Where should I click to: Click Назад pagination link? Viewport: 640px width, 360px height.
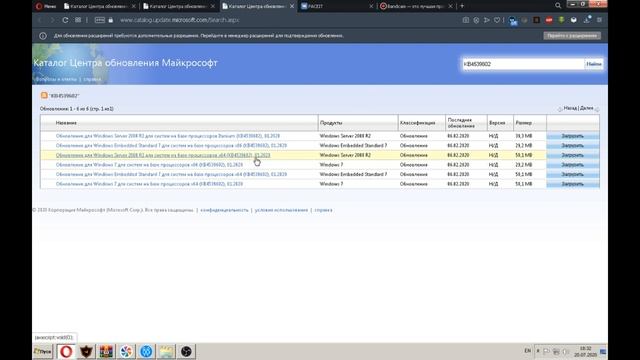[x=570, y=109]
